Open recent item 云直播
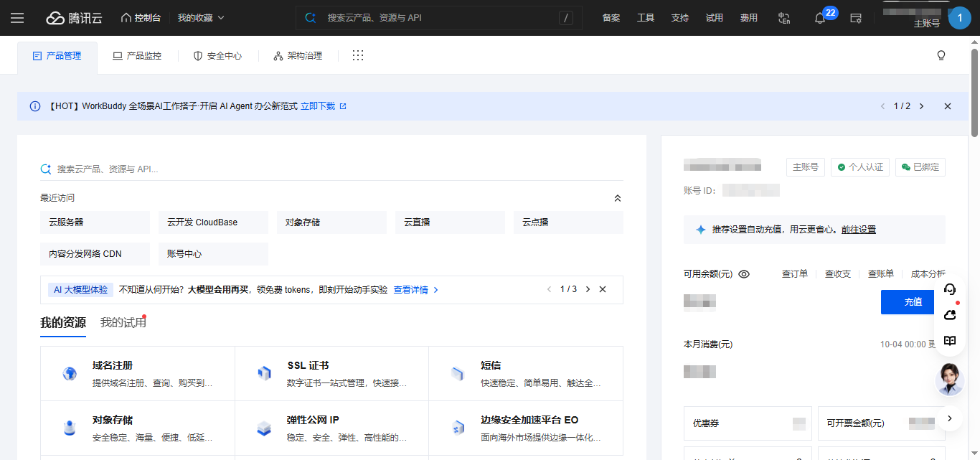Image resolution: width=980 pixels, height=460 pixels. [450, 222]
